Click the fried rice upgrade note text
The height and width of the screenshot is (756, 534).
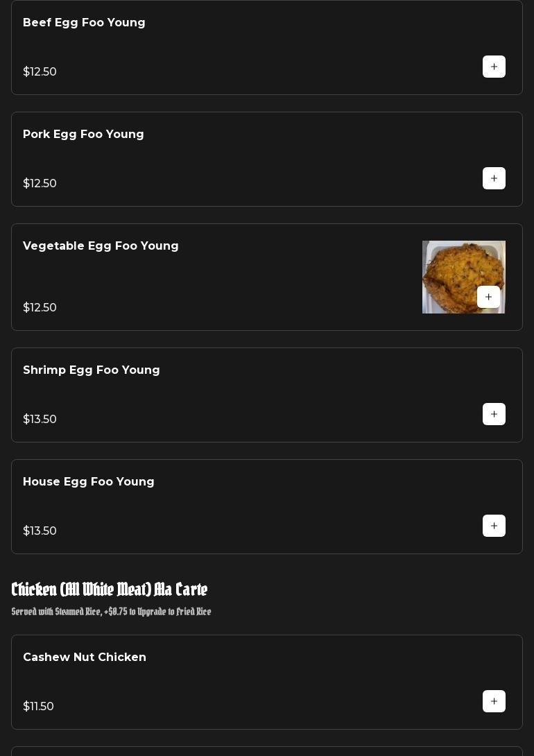(x=112, y=612)
